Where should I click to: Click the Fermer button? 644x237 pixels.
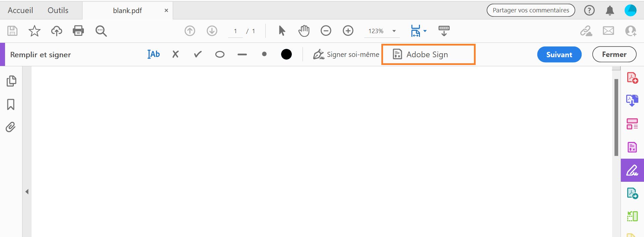pos(614,54)
